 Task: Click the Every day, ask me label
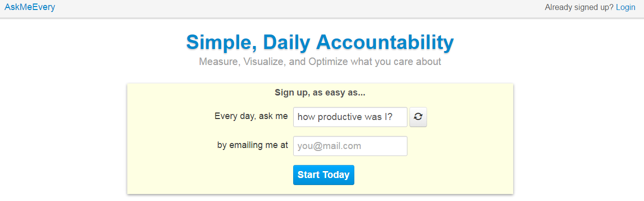pyautogui.click(x=251, y=116)
